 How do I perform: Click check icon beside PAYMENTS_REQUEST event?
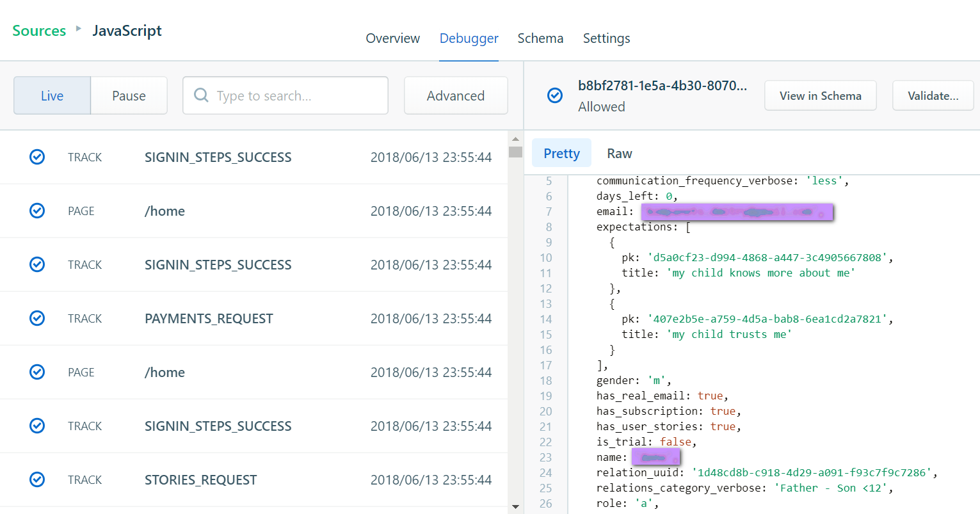point(38,318)
